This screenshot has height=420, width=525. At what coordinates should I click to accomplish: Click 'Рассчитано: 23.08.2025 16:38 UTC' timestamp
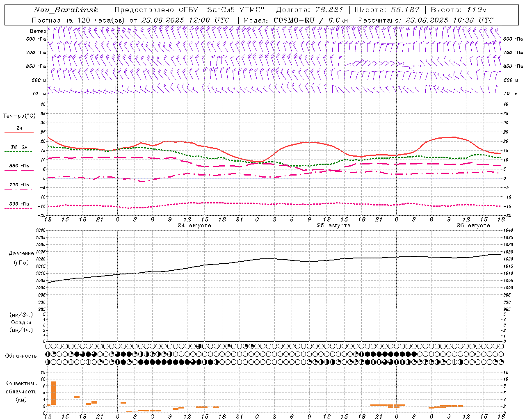426,20
